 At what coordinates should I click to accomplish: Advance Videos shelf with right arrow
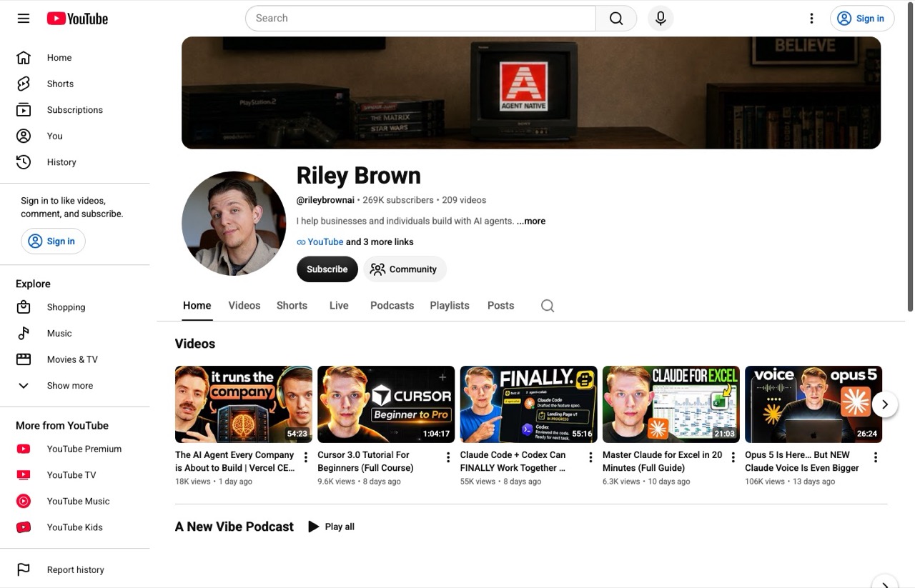coord(885,404)
